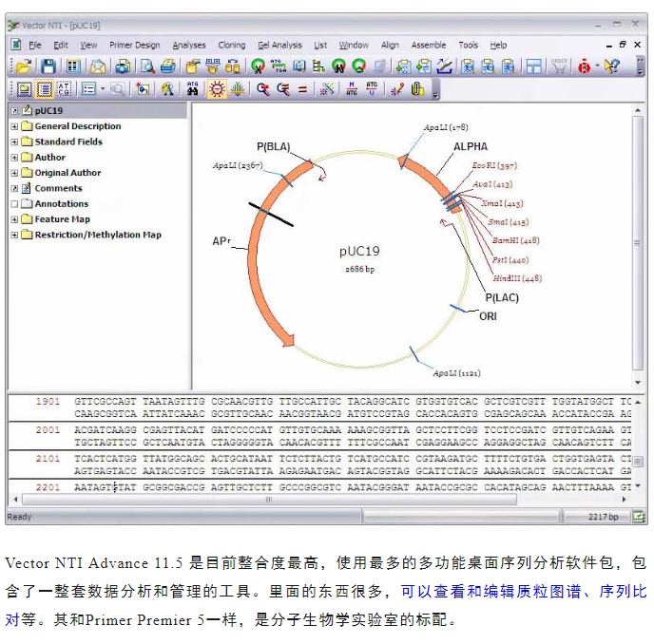This screenshot has height=644, width=654.
Task: Click the window layout panes icon
Action: [534, 66]
